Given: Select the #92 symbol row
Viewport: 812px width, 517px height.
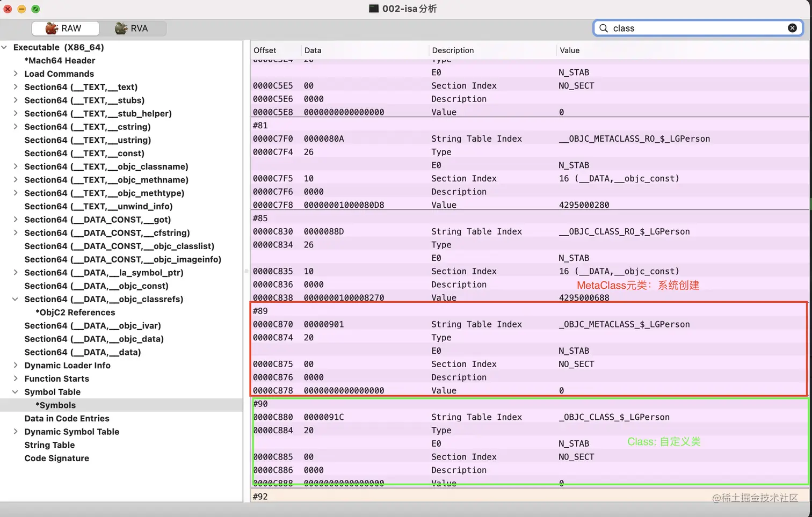Looking at the screenshot, I should (530, 497).
